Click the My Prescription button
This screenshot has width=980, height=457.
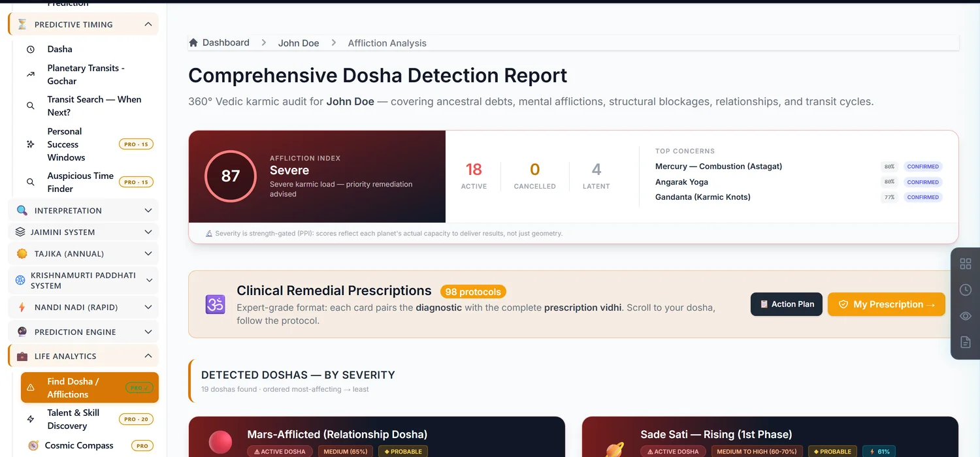[x=887, y=304]
